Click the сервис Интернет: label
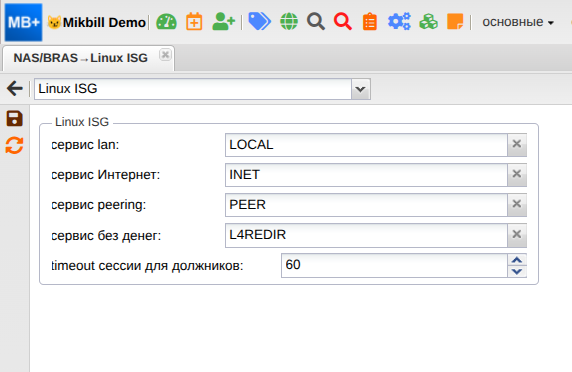This screenshot has width=572, height=372. [106, 175]
